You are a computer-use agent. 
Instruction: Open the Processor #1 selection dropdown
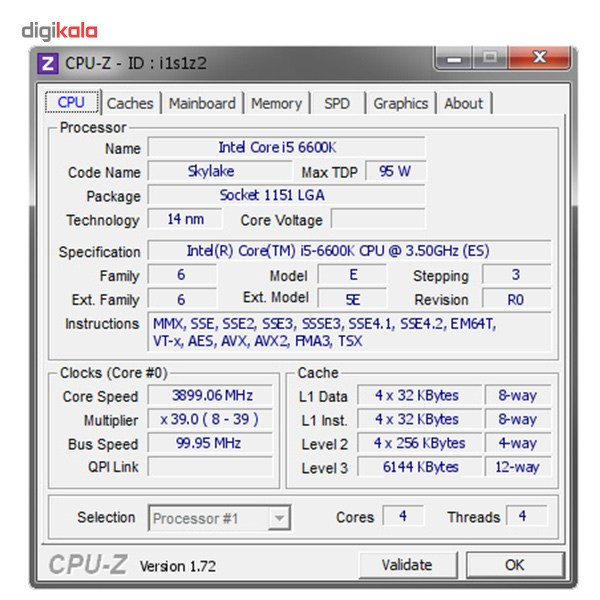(x=219, y=518)
